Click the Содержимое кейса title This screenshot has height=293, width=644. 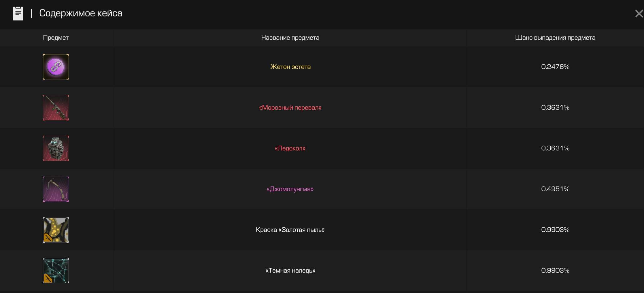81,13
